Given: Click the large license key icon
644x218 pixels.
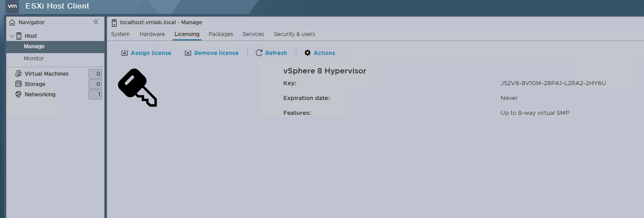Looking at the screenshot, I should coord(137,88).
